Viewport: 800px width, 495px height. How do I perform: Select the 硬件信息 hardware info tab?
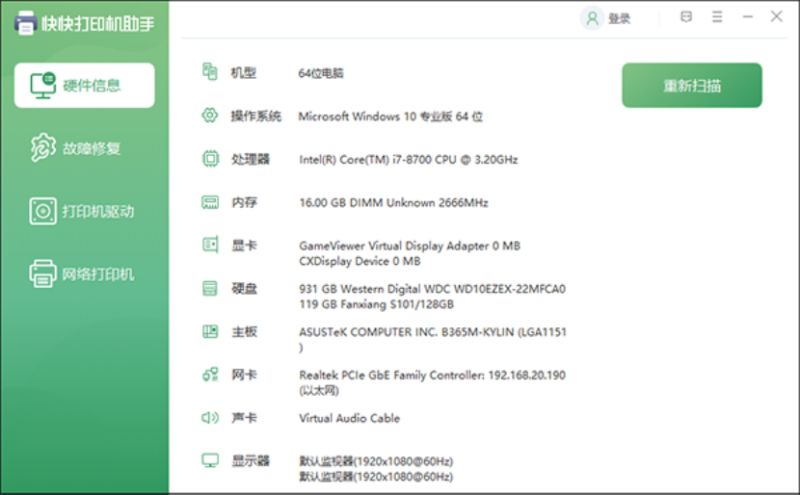(x=85, y=85)
